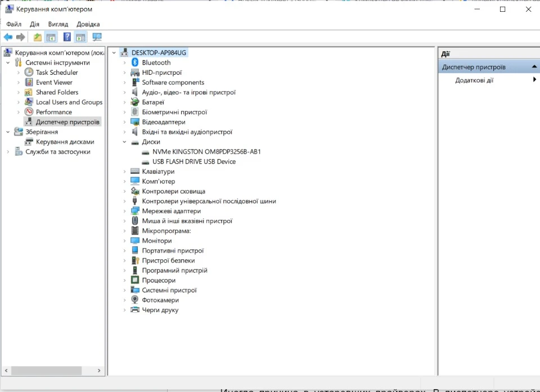Open the Вигляд menu
The image size is (540, 392).
pyautogui.click(x=58, y=24)
